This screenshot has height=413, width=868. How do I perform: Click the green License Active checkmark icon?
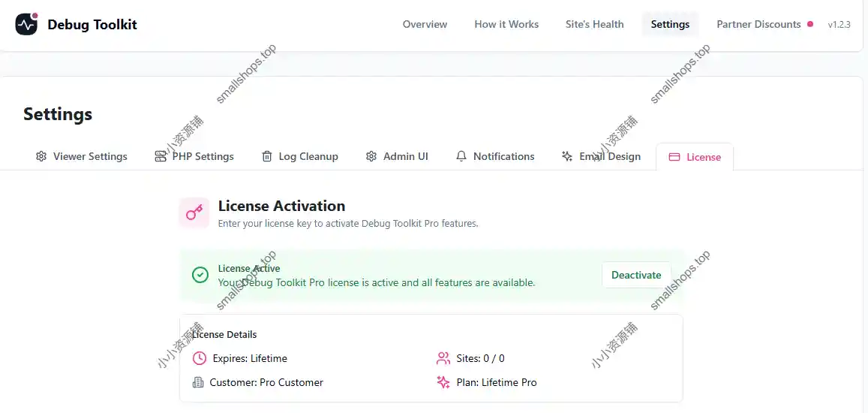(x=200, y=275)
